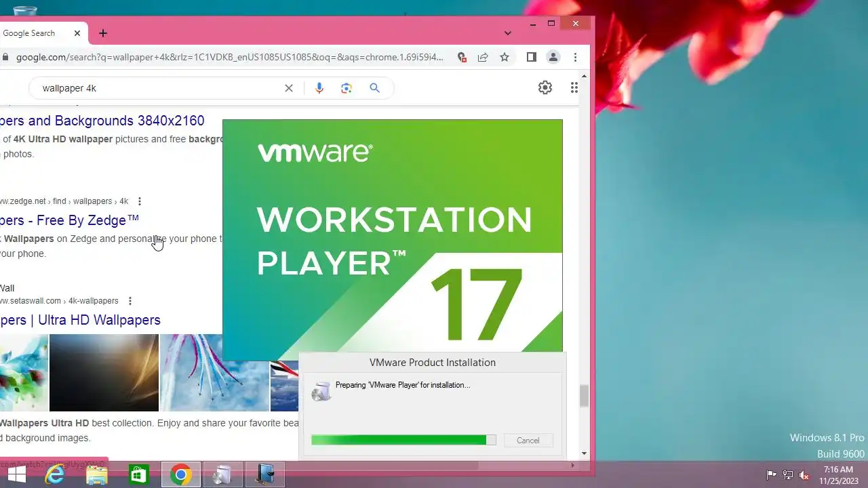The image size is (868, 488).
Task: Click the blue magnifier search icon
Action: coord(374,88)
